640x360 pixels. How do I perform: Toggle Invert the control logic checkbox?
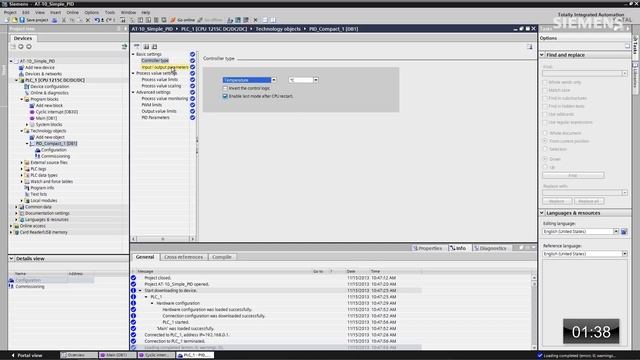pyautogui.click(x=225, y=88)
